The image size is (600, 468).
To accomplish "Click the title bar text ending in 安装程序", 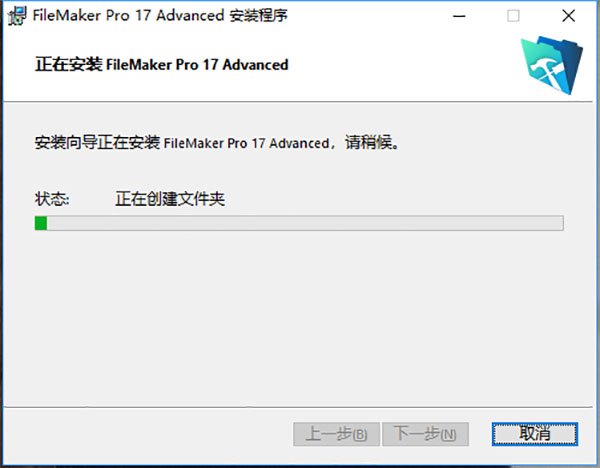I will coord(160,16).
